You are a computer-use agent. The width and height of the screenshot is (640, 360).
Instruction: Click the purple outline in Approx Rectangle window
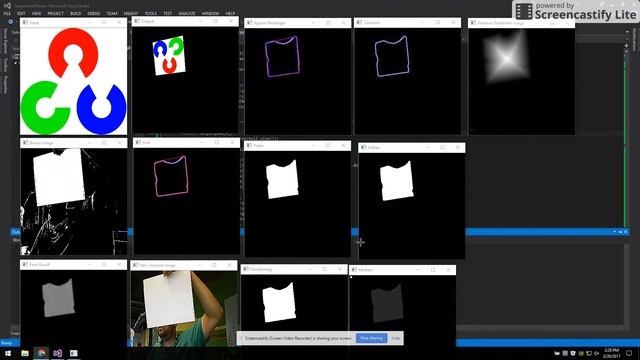pyautogui.click(x=282, y=56)
